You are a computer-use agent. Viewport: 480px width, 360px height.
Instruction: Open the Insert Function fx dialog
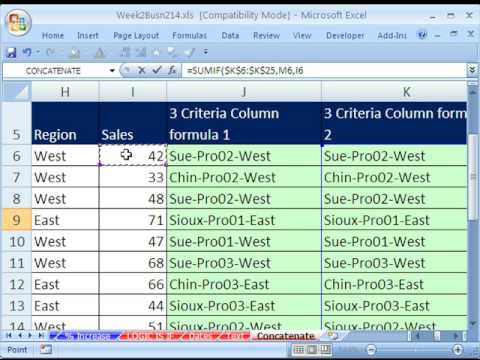[172, 70]
